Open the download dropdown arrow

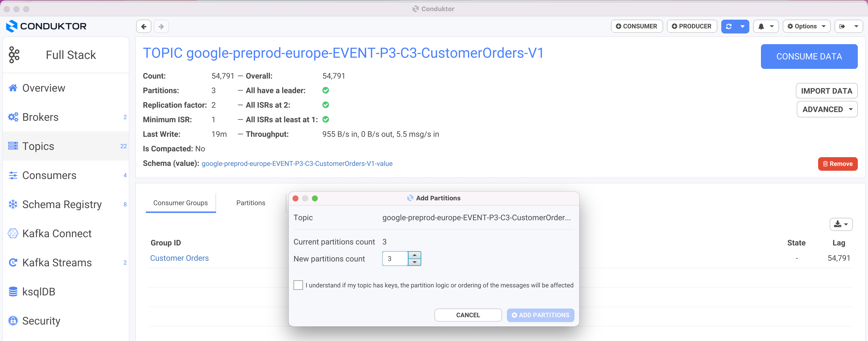pos(846,224)
